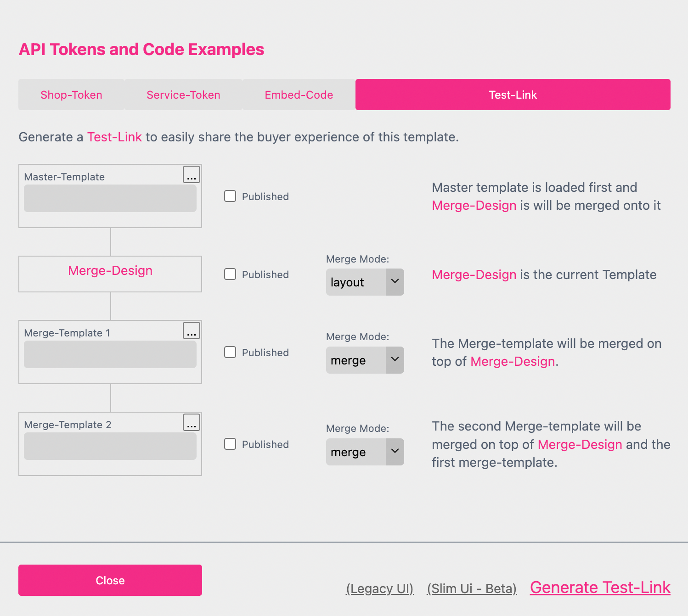Open the Embed-Code tab
Image resolution: width=688 pixels, height=616 pixels.
[x=299, y=95]
